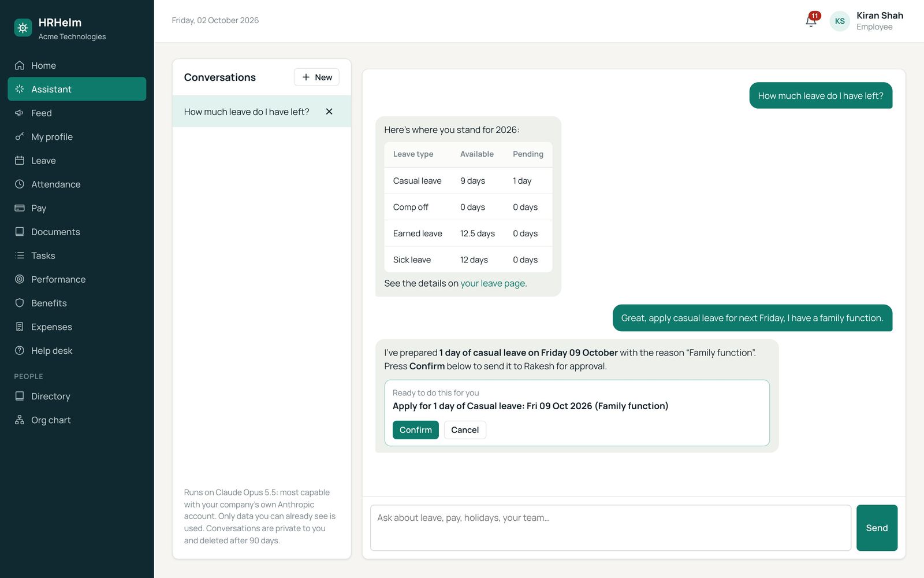Screen dimensions: 924x578
Task: Open My profile key icon
Action: coord(20,136)
